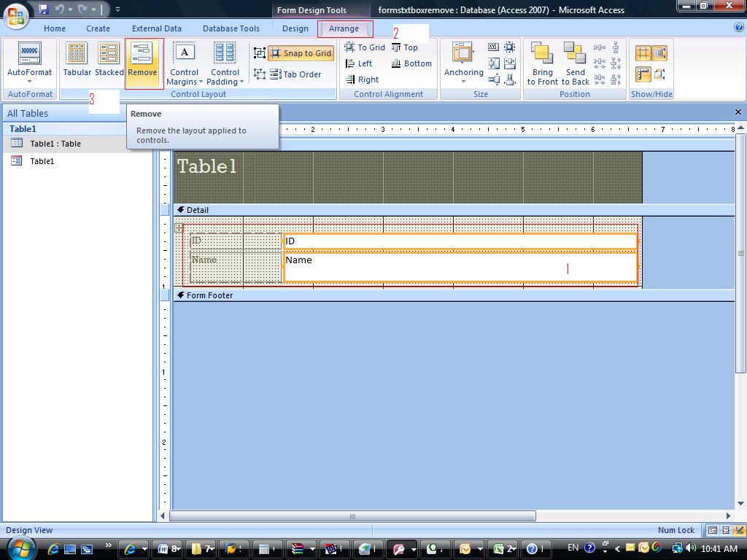The image size is (747, 560).
Task: Click Design View button in status bar
Action: click(x=740, y=530)
